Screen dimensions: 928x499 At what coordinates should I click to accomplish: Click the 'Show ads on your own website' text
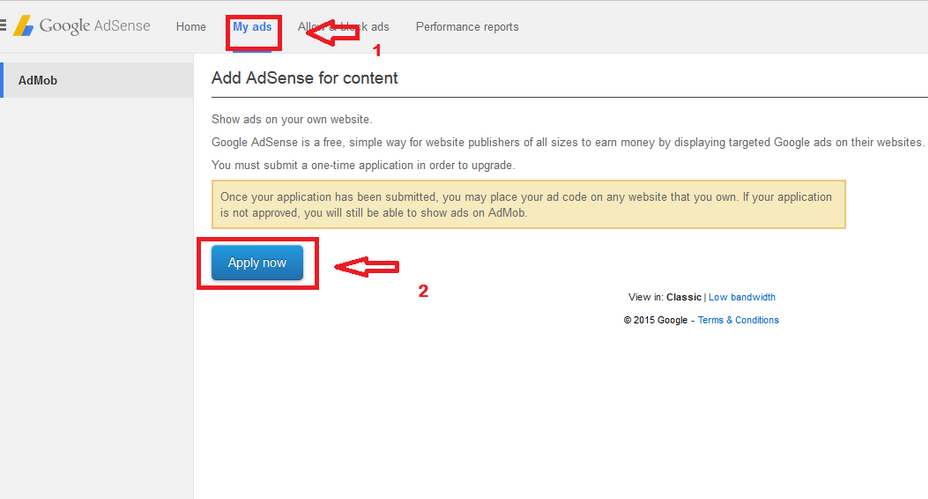click(292, 119)
